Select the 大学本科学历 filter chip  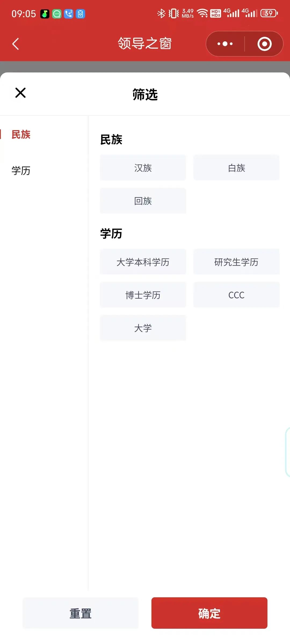143,262
